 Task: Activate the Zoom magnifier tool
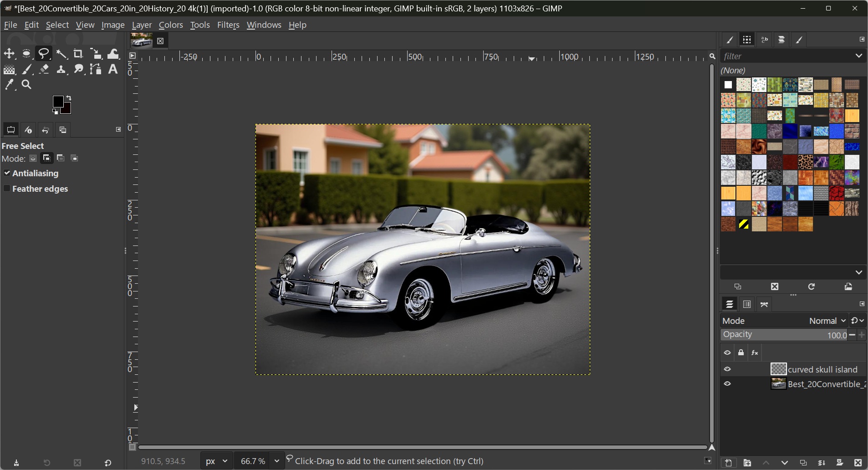(26, 85)
